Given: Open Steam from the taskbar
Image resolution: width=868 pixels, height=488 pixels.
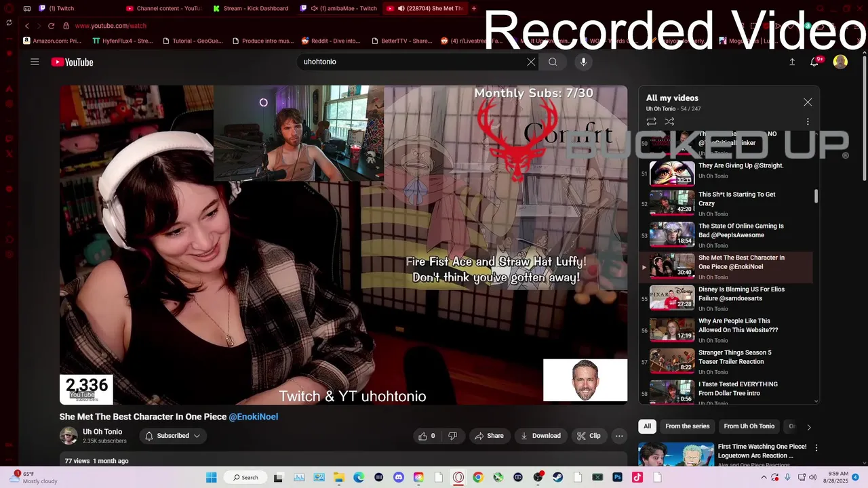Looking at the screenshot, I should pos(557,477).
